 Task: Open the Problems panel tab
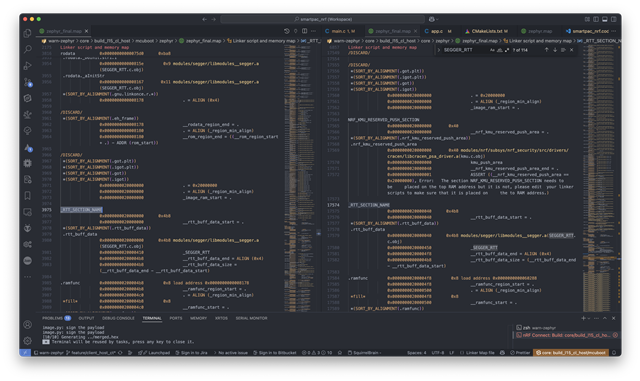(56, 318)
